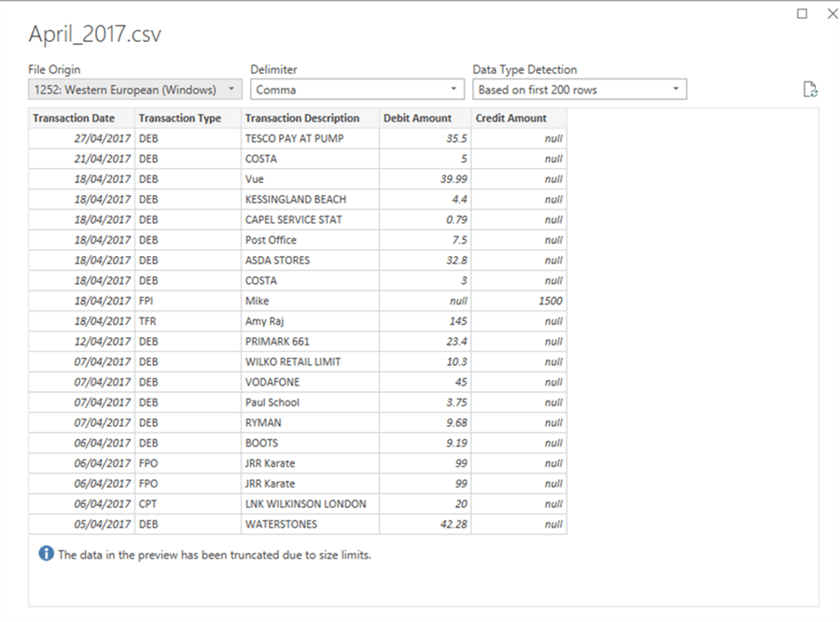This screenshot has height=622, width=840.
Task: Select the KESSINGLAND BEACH description cell
Action: click(x=310, y=200)
